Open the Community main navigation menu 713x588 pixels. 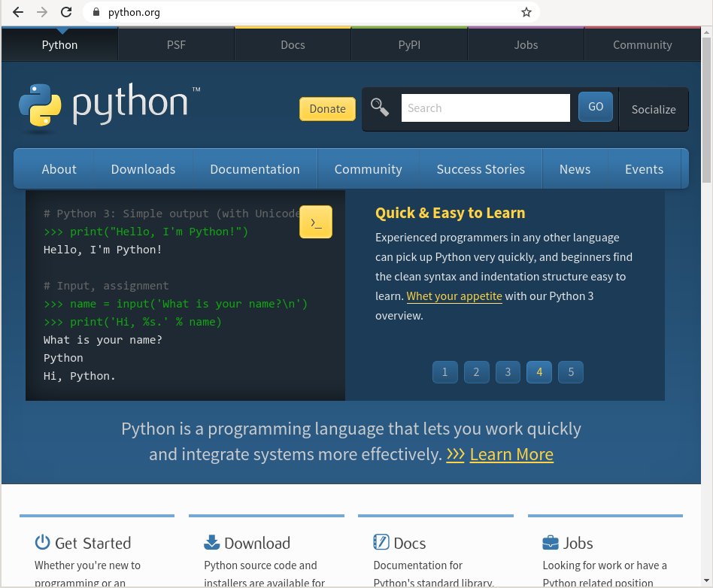coord(369,169)
